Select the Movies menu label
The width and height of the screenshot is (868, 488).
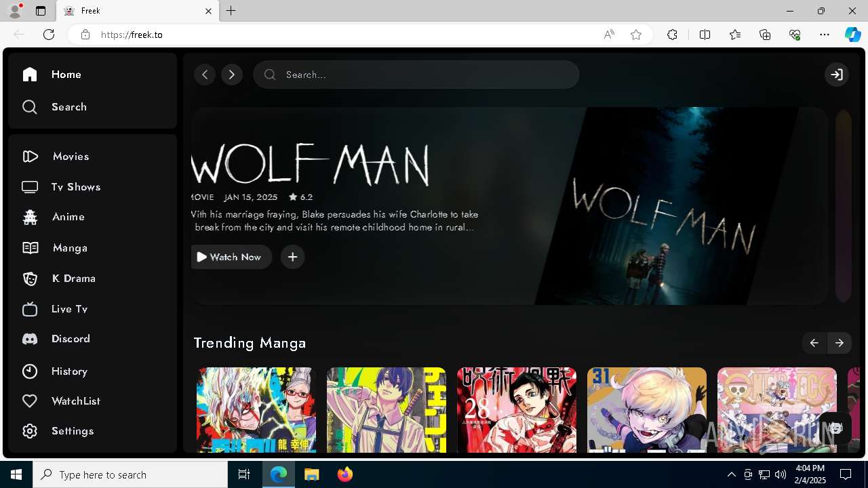point(71,157)
